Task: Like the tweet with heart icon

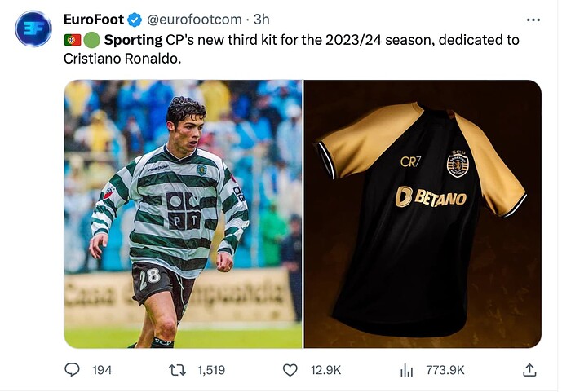Action: pos(290,370)
